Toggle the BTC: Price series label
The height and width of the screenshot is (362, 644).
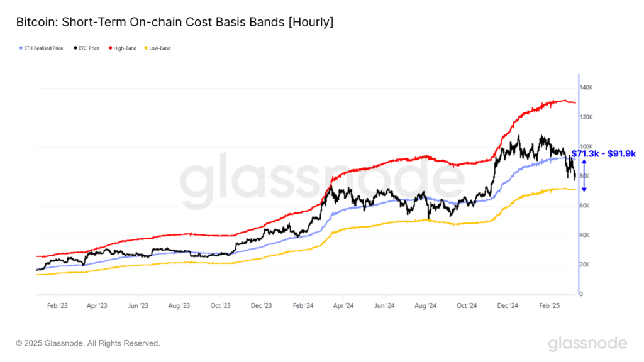(x=91, y=48)
